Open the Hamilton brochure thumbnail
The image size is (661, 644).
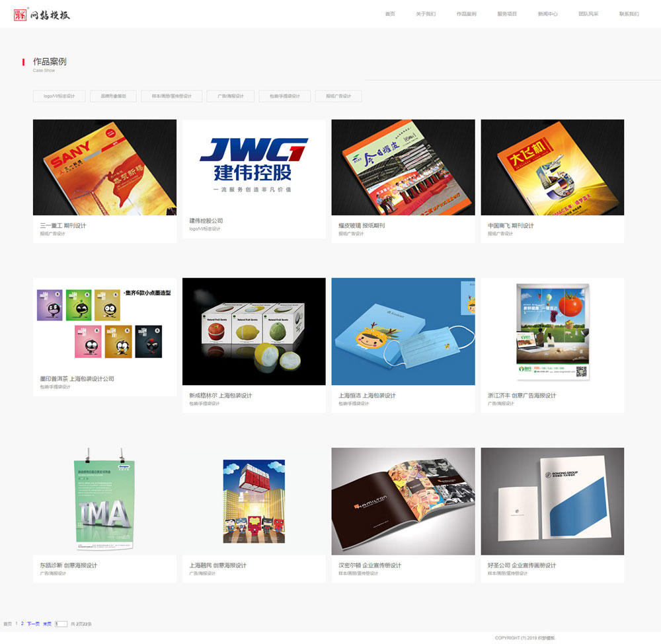coord(403,501)
